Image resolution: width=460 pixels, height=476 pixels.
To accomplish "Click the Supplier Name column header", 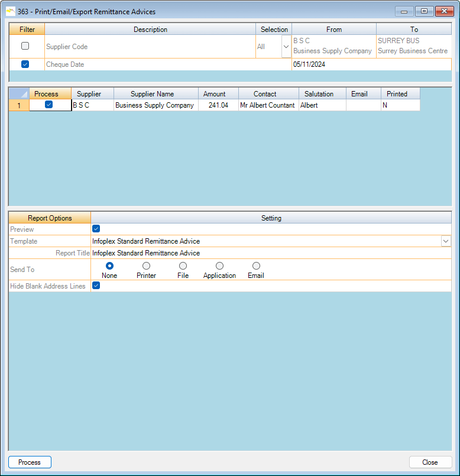I will [x=153, y=93].
